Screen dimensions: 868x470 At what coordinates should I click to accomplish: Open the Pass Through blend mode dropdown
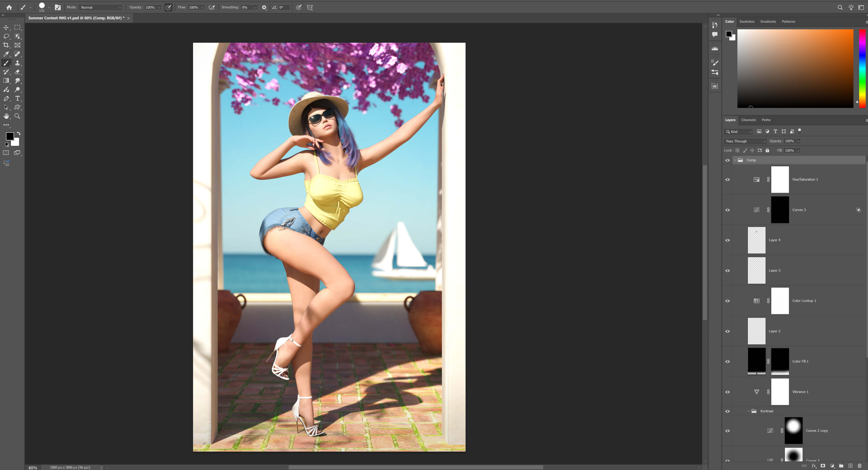coord(745,141)
